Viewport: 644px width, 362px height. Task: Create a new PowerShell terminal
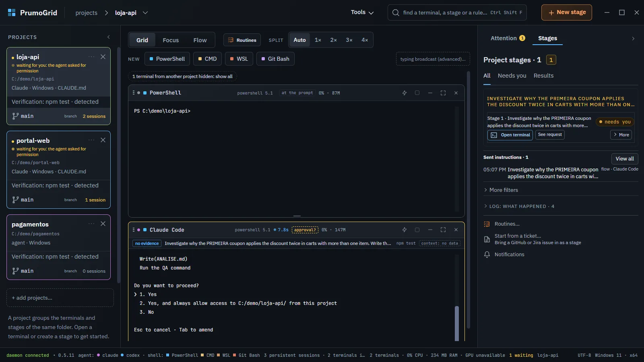pos(167,59)
